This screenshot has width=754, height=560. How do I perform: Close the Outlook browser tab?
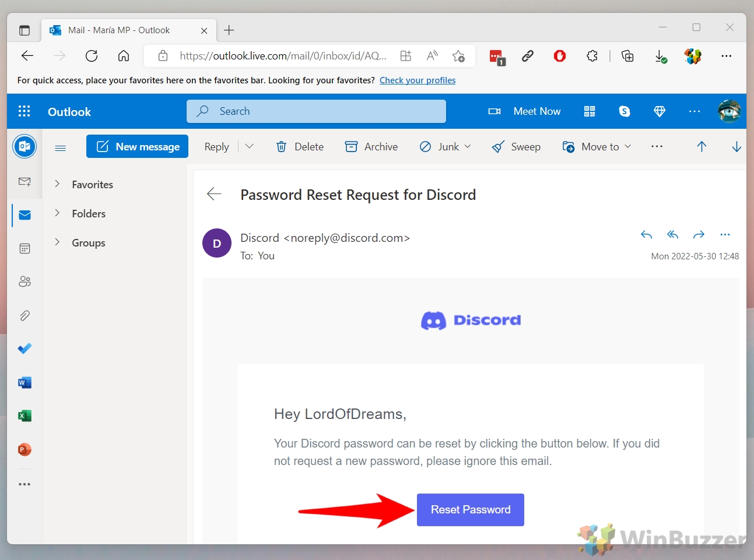[204, 30]
